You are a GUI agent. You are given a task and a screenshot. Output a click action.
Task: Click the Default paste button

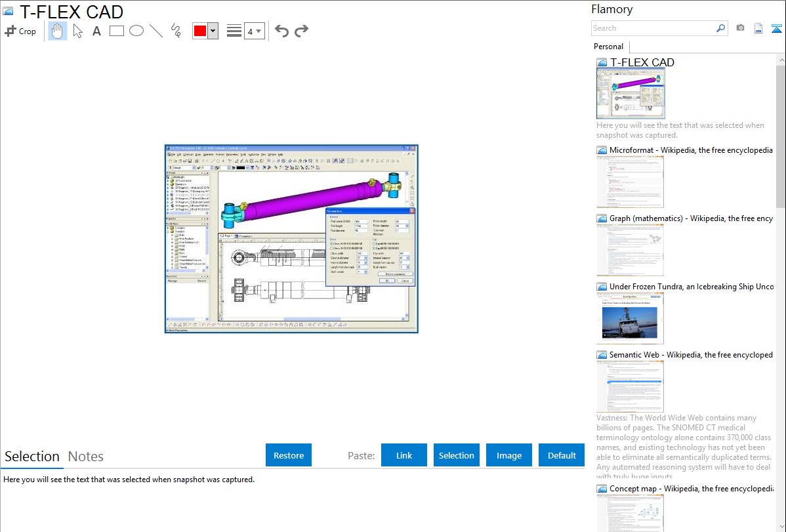(562, 455)
